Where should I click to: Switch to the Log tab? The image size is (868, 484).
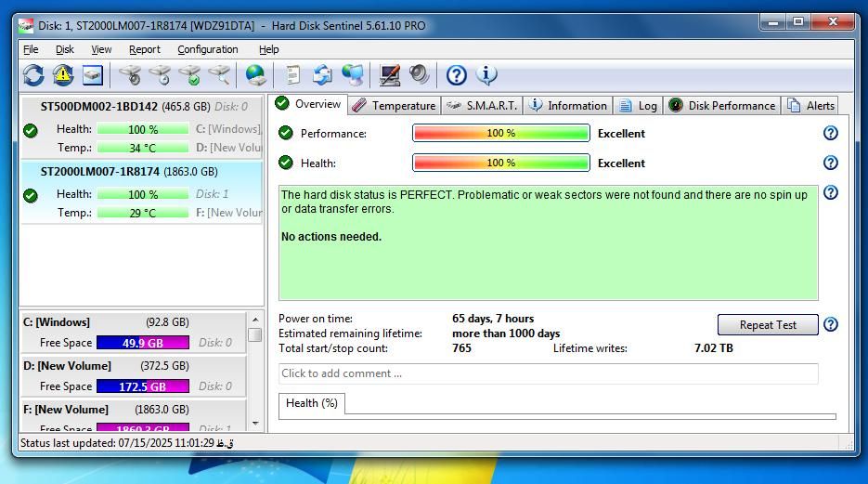point(639,106)
